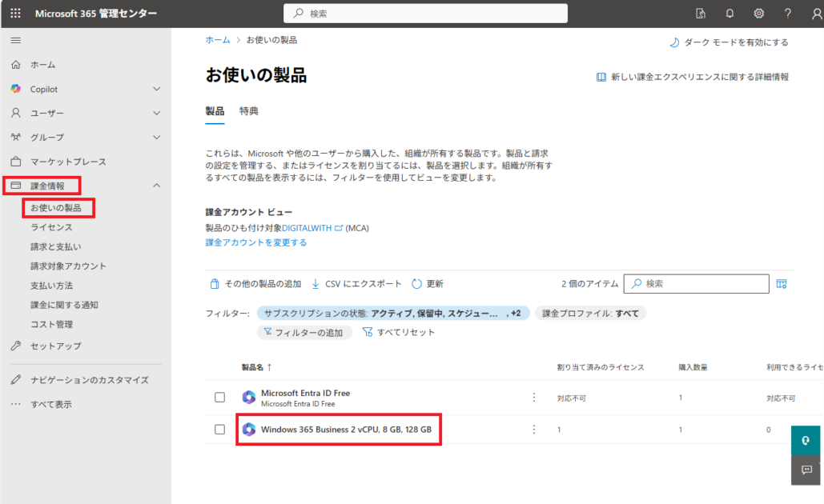Click the マーケットプレース shopping bag icon
Image resolution: width=824 pixels, height=504 pixels.
(16, 161)
